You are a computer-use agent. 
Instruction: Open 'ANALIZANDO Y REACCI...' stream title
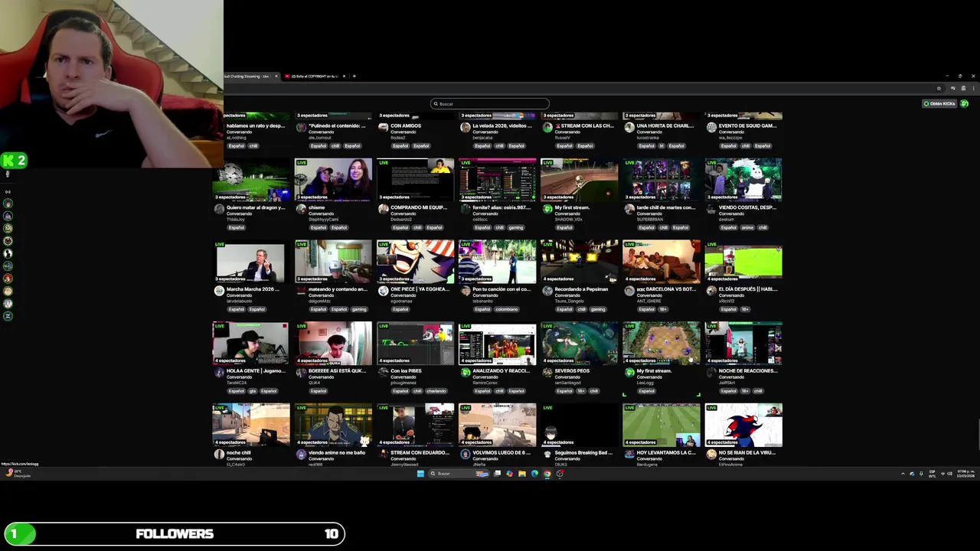click(x=501, y=371)
